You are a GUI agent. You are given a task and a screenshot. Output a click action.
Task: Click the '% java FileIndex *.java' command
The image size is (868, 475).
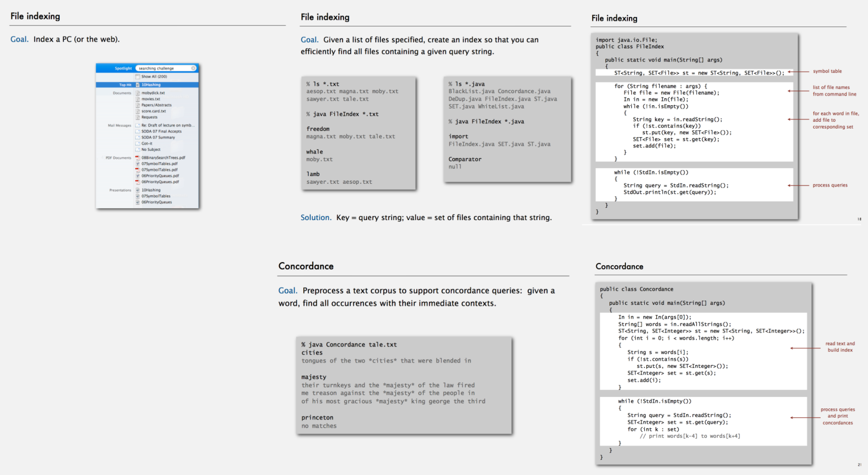(486, 121)
